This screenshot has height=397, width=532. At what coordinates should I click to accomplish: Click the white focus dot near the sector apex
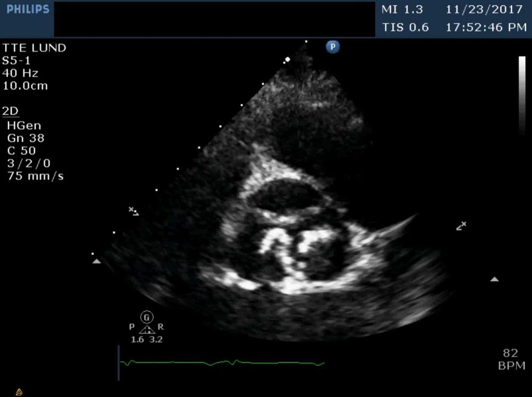(287, 60)
